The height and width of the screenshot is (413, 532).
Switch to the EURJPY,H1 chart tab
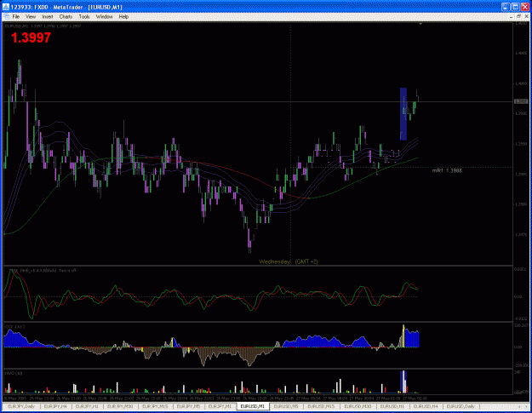tap(87, 406)
